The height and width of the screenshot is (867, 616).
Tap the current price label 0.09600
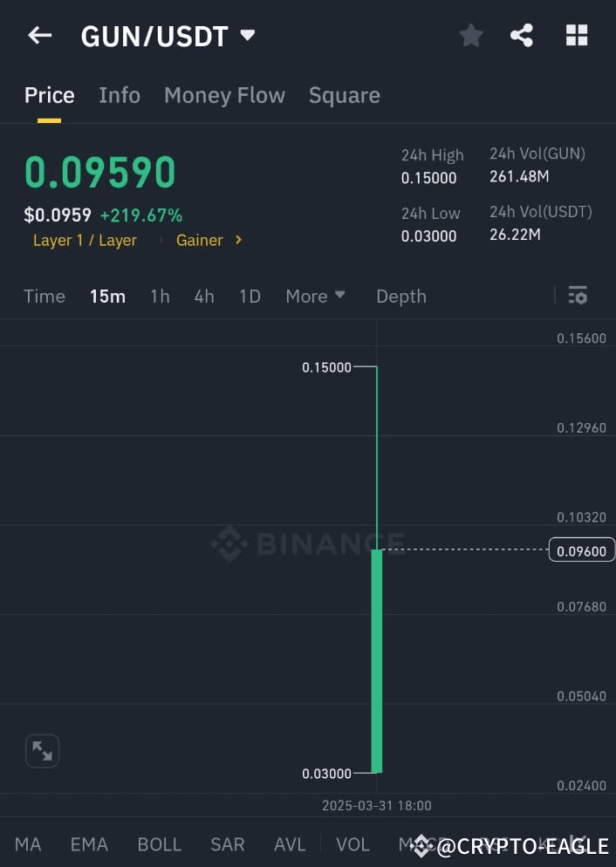point(581,550)
